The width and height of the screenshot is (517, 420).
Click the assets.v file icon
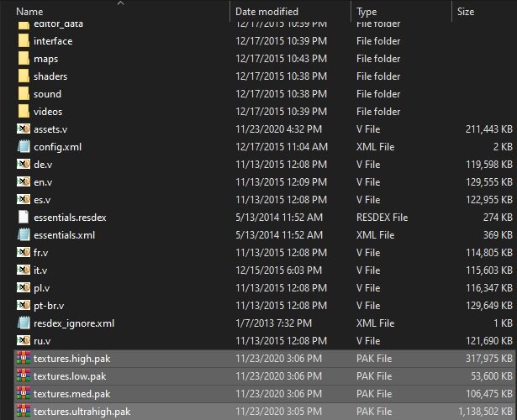(x=24, y=129)
